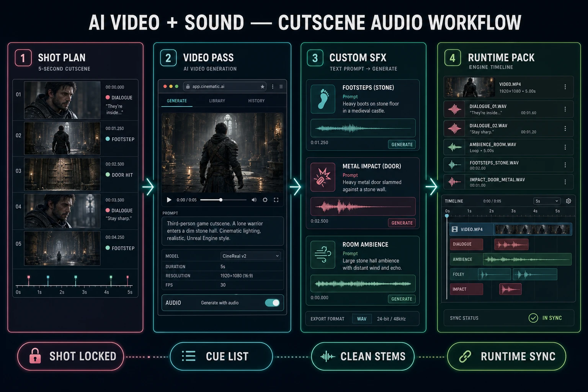Open the 5s timeline length dropdown

click(x=547, y=201)
